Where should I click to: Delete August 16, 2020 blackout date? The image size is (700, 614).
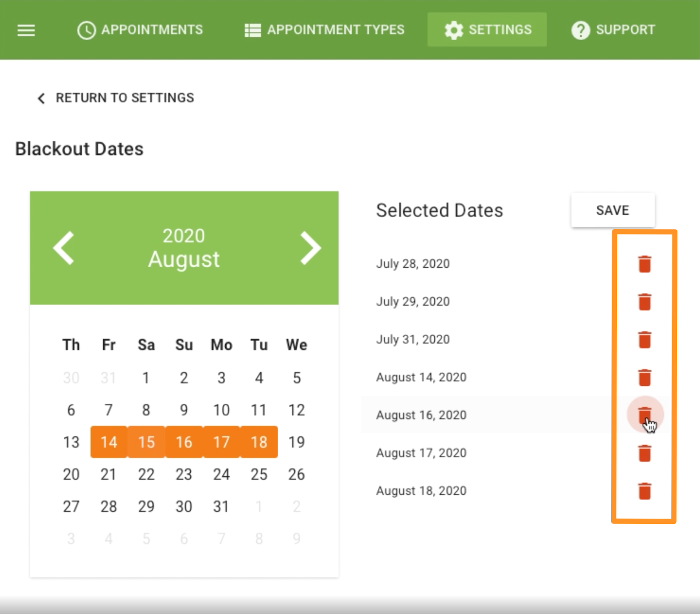point(644,414)
